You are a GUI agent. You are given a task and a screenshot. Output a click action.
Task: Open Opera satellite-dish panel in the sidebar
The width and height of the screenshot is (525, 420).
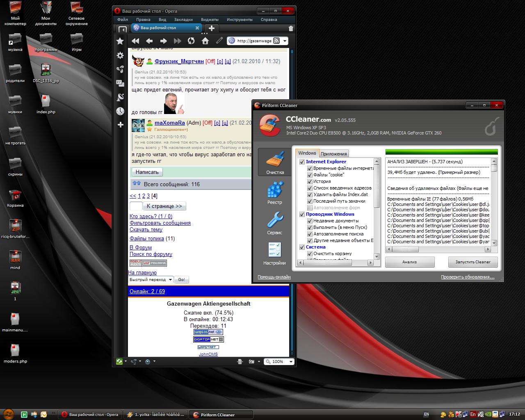tap(120, 97)
